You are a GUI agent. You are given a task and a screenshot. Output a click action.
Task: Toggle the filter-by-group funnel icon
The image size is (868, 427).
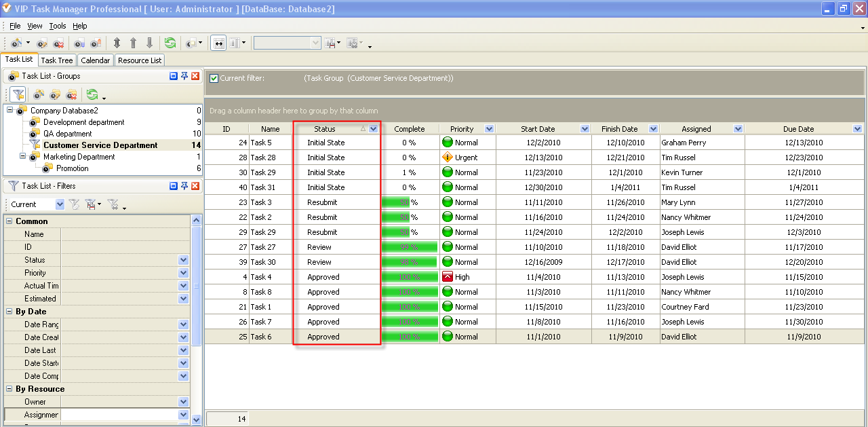pos(18,94)
